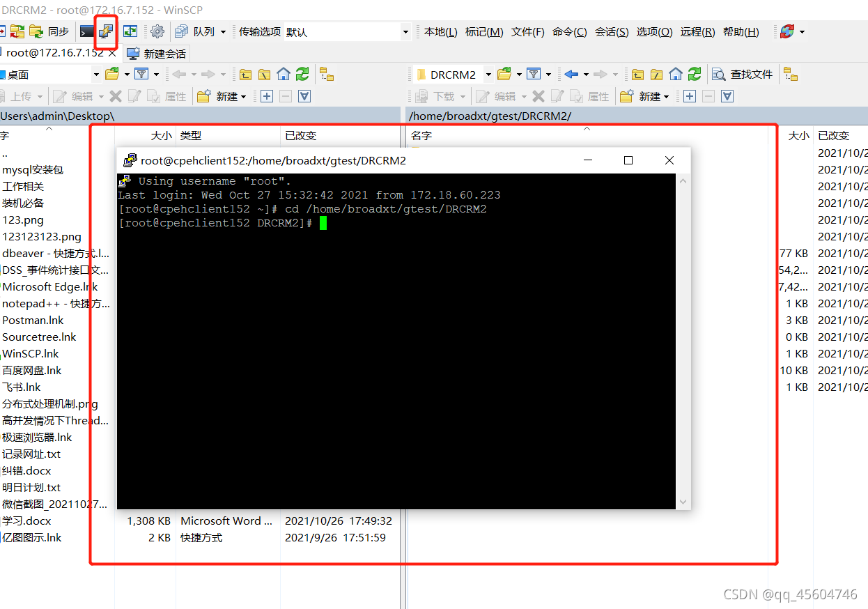Open the 队列 queue button

pyautogui.click(x=196, y=31)
